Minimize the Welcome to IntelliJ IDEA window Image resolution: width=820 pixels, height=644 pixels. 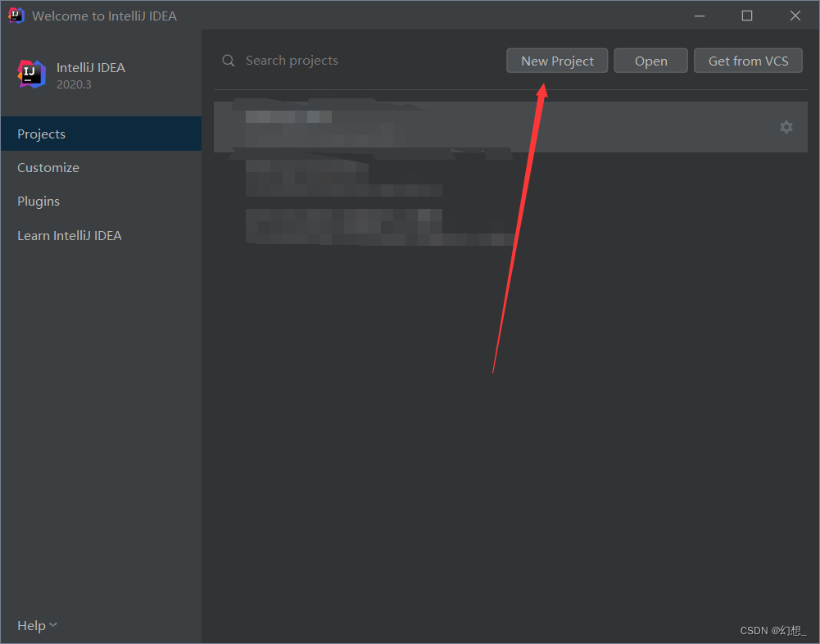coord(700,16)
